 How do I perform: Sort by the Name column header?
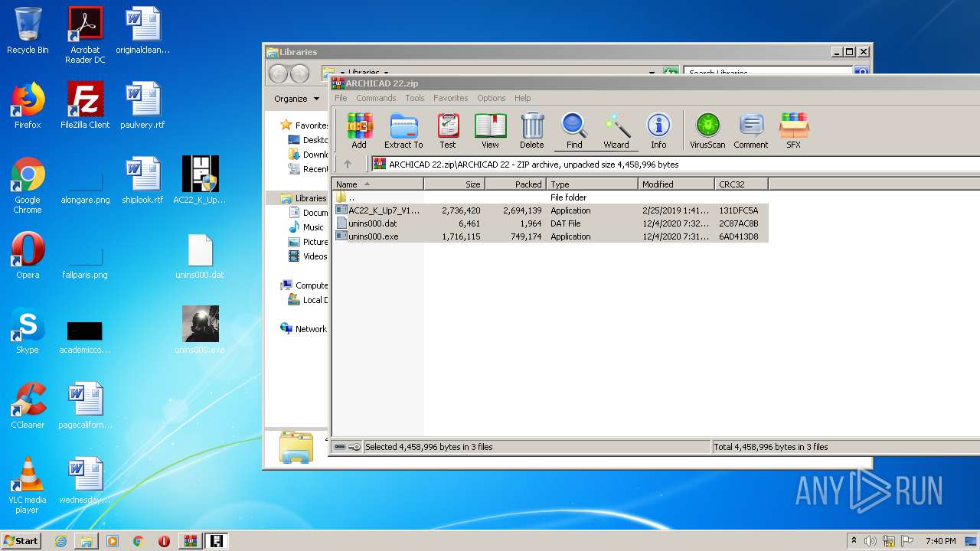click(x=378, y=184)
